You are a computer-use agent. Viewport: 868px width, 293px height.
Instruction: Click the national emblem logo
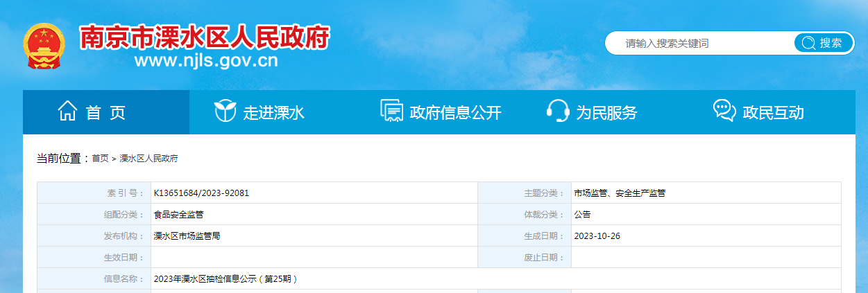click(43, 46)
